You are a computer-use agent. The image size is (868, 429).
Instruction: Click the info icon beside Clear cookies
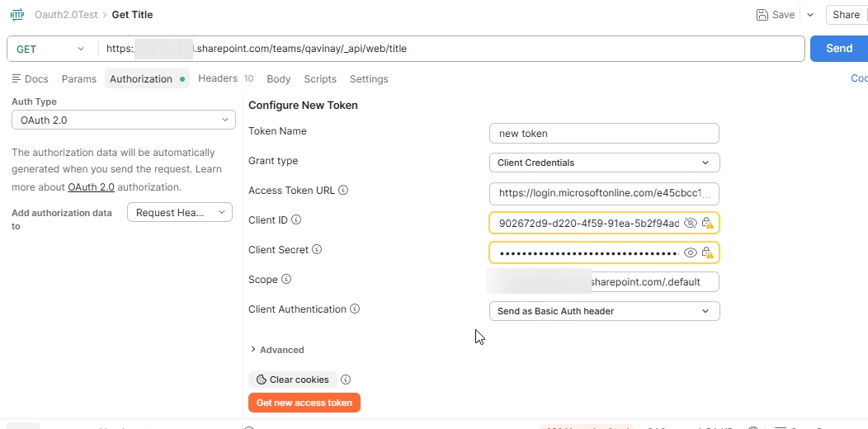click(x=346, y=379)
